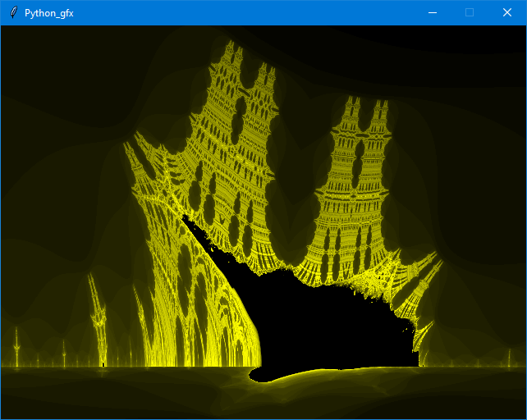Image resolution: width=527 pixels, height=420 pixels.
Task: Click the disabled maximize button
Action: click(x=470, y=13)
